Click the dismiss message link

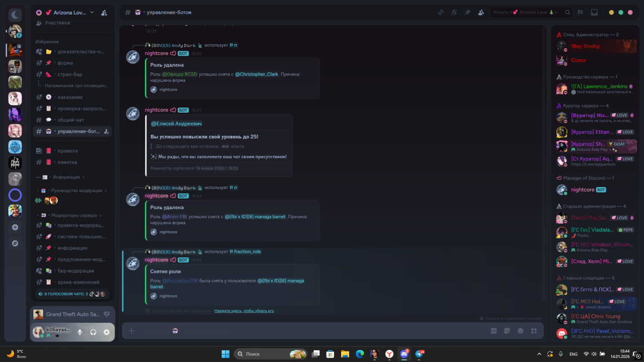(x=244, y=311)
